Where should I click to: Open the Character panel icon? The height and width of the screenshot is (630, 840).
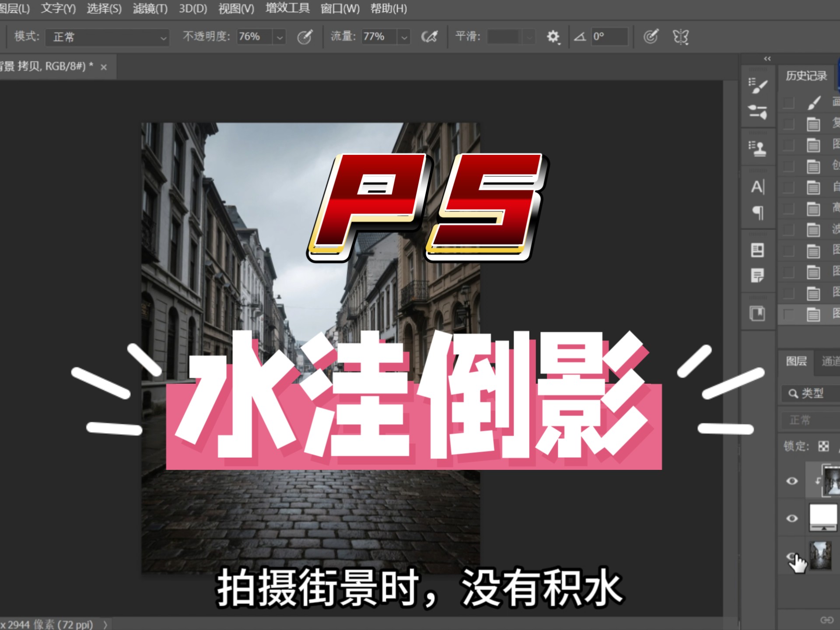[x=758, y=187]
